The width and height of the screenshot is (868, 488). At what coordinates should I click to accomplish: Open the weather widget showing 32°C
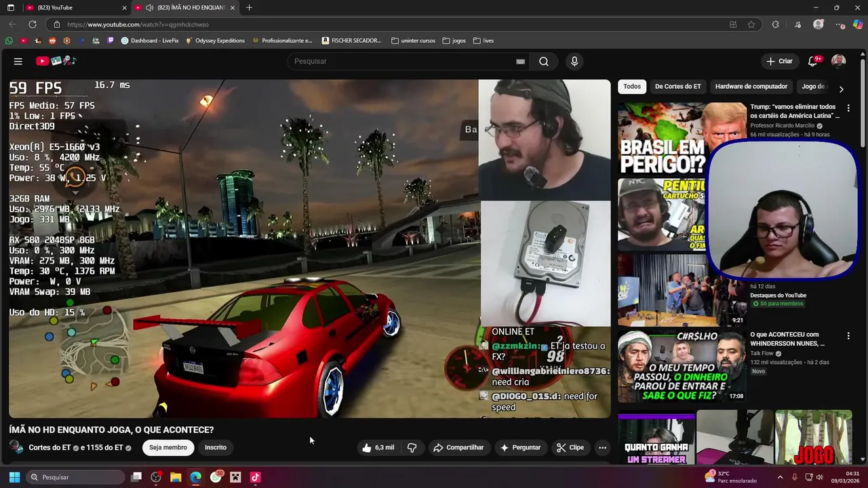click(x=730, y=477)
